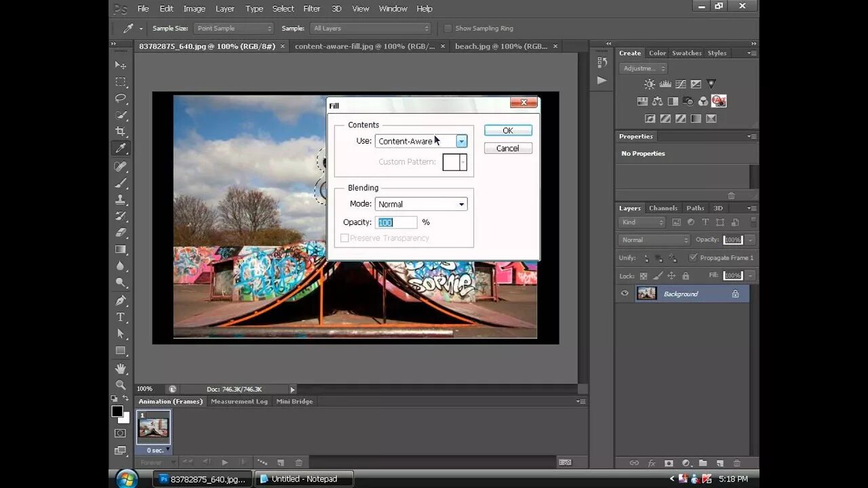Hide the Background layer eye icon
This screenshot has height=488, width=868.
[x=625, y=293]
